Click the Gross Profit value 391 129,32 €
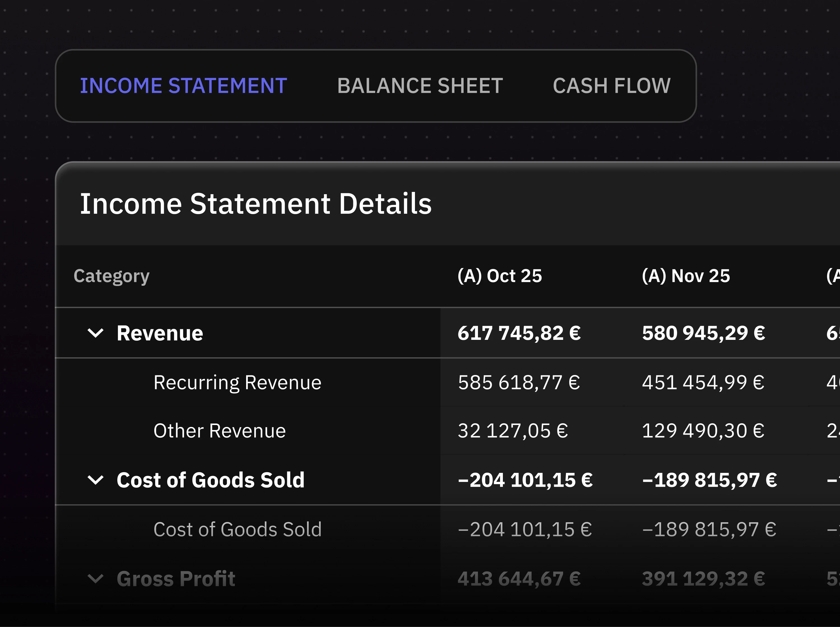This screenshot has height=627, width=840. click(x=703, y=579)
